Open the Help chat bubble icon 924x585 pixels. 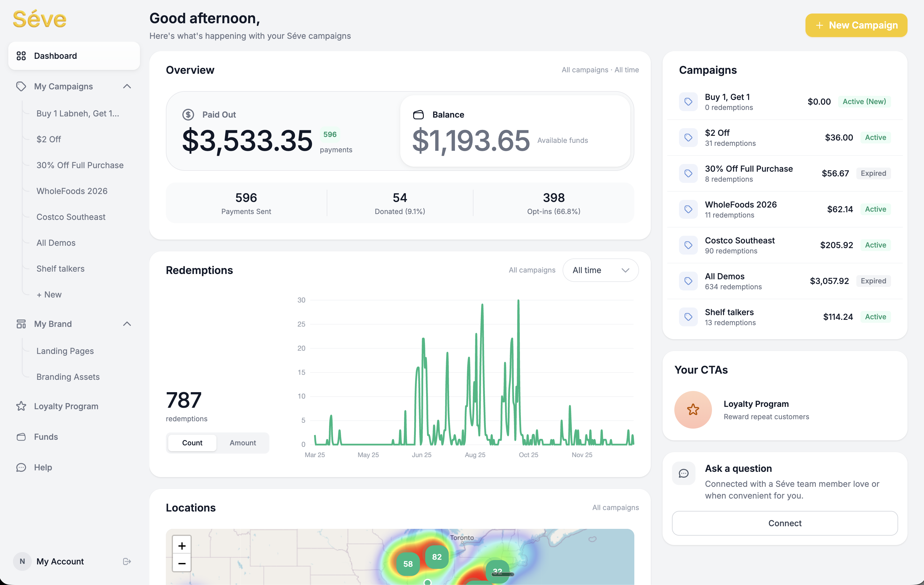pyautogui.click(x=21, y=467)
